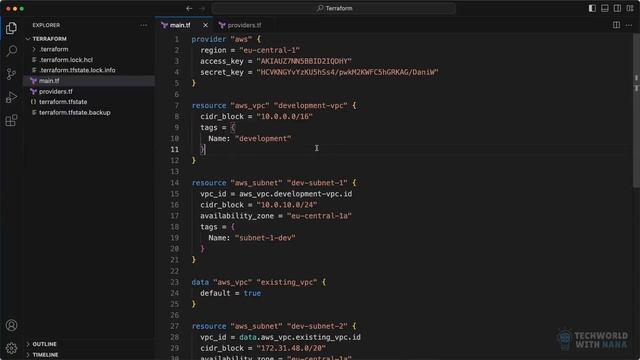Open editor More Actions ellipsis
The image size is (640, 360).
(x=629, y=25)
